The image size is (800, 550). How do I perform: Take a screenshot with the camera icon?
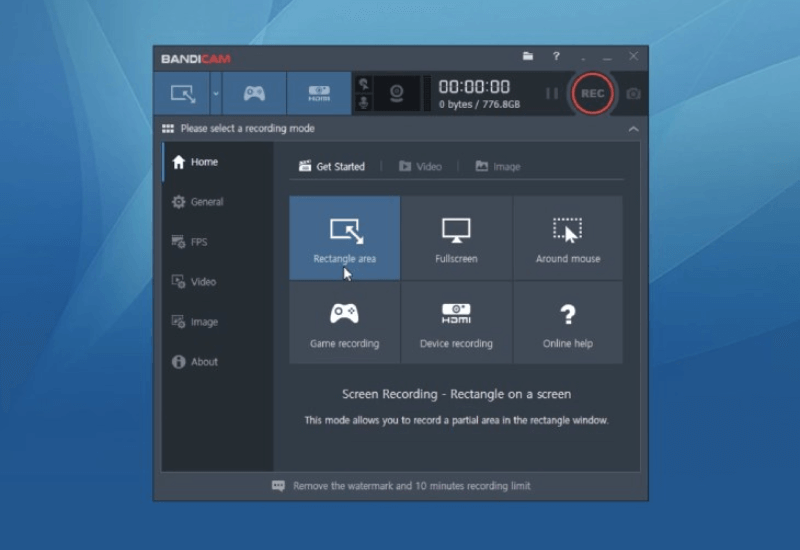pyautogui.click(x=633, y=94)
